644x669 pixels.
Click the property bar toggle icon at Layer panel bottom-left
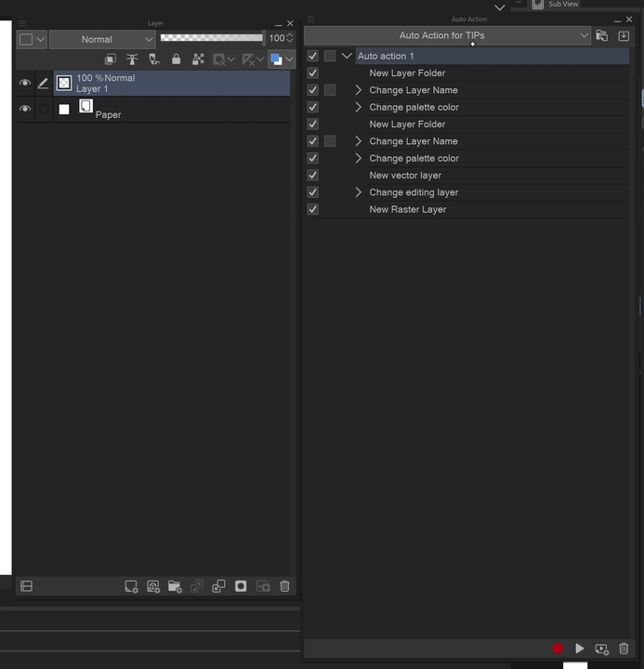pyautogui.click(x=26, y=586)
